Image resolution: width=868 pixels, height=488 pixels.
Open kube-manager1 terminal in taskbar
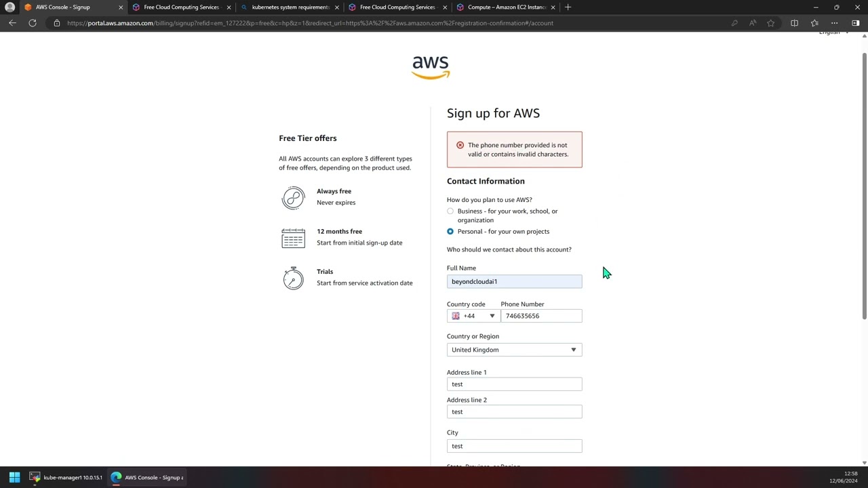click(x=66, y=477)
